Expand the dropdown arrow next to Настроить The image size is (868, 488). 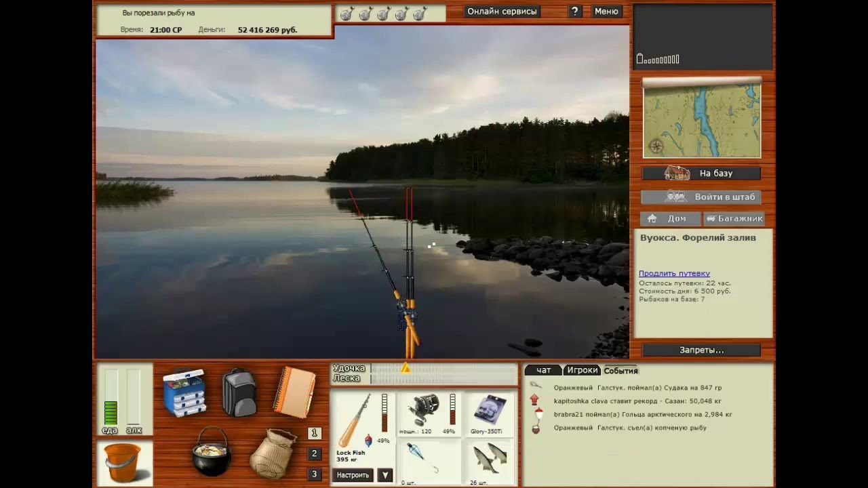point(385,475)
